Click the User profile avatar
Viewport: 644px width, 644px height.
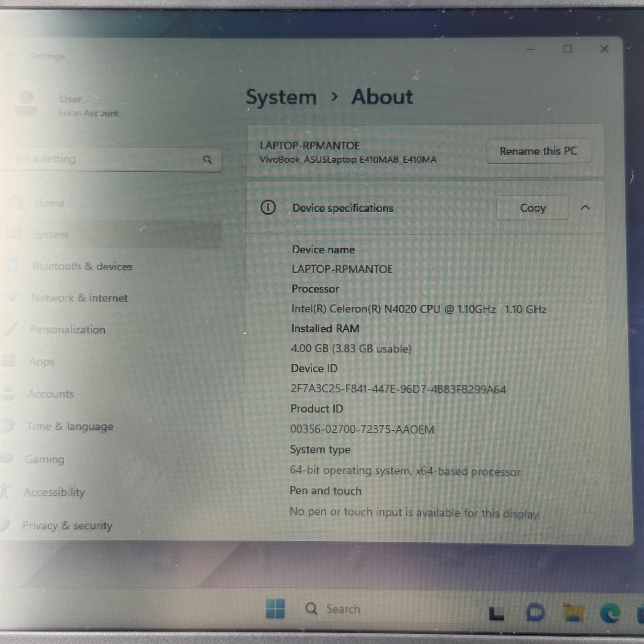pyautogui.click(x=26, y=103)
